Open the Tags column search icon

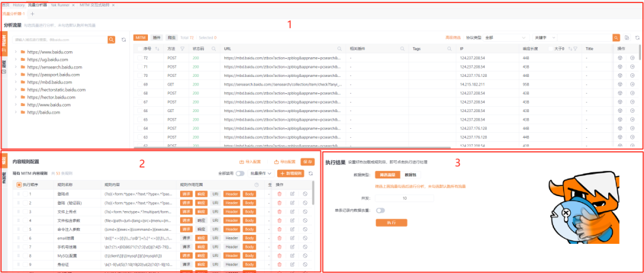(451, 49)
